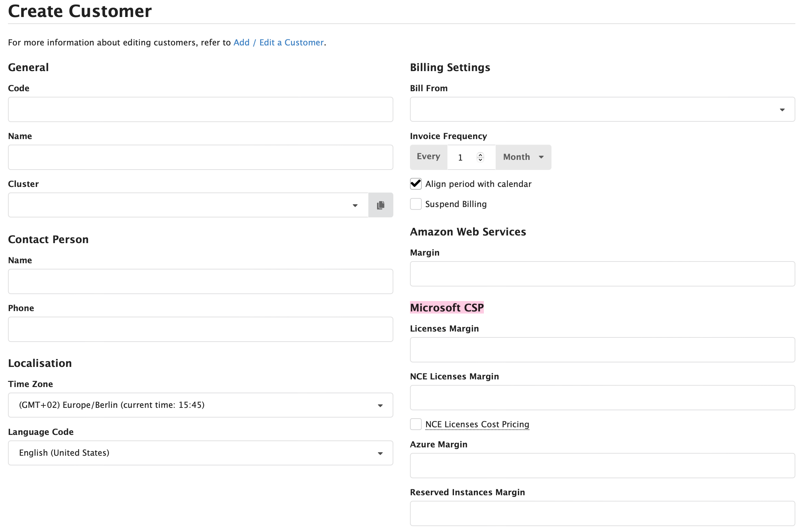Click the copy icon next to Cluster field
The image size is (804, 532).
click(x=380, y=205)
